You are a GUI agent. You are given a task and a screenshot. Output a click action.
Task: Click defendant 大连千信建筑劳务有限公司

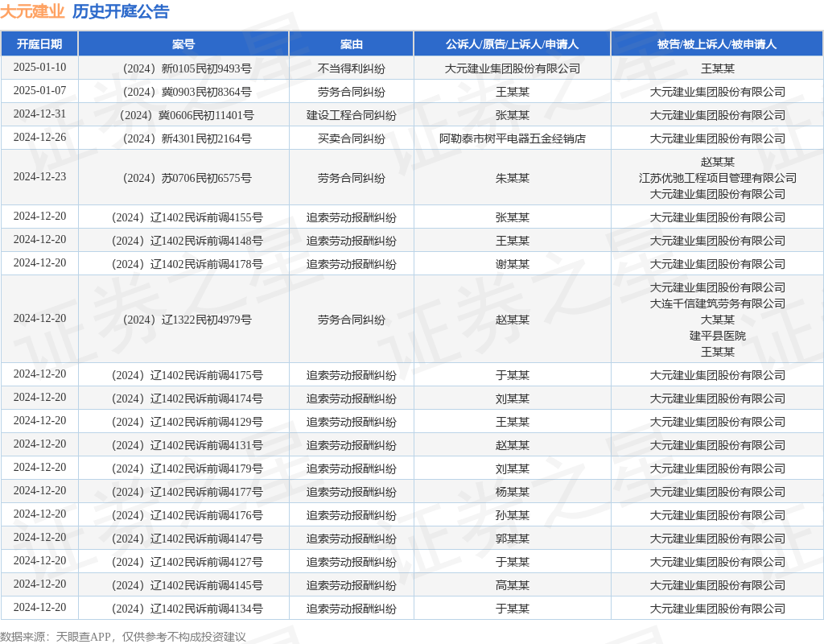717,303
